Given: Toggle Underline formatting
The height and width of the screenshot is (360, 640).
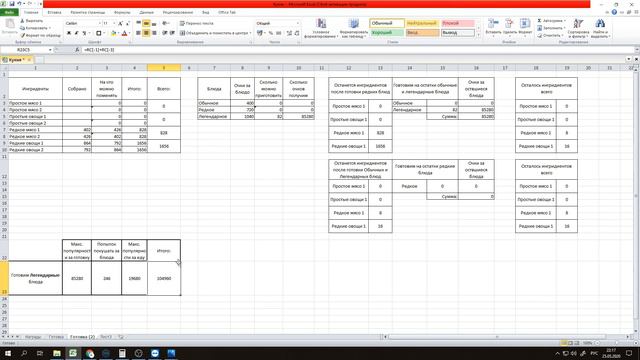Looking at the screenshot, I should 84,33.
